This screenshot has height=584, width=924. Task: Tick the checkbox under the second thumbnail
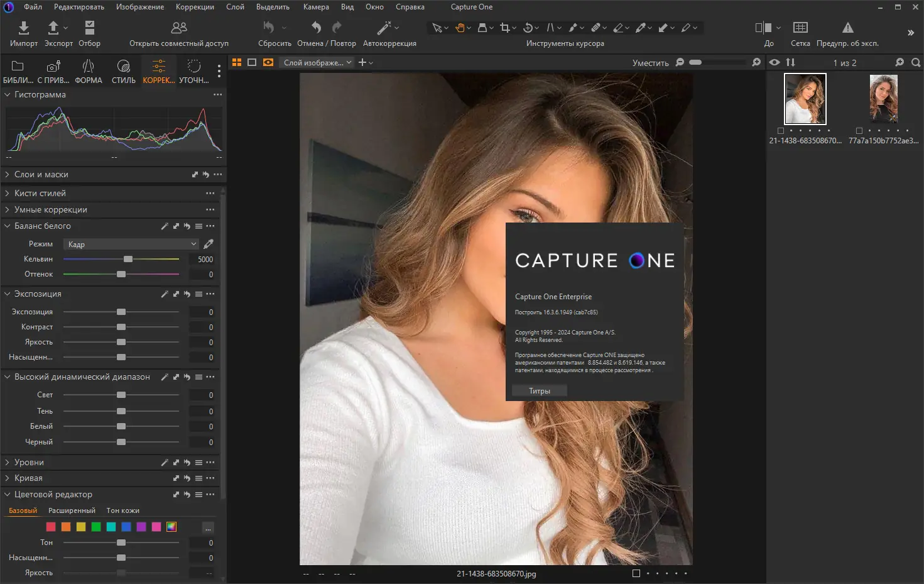[x=859, y=131]
